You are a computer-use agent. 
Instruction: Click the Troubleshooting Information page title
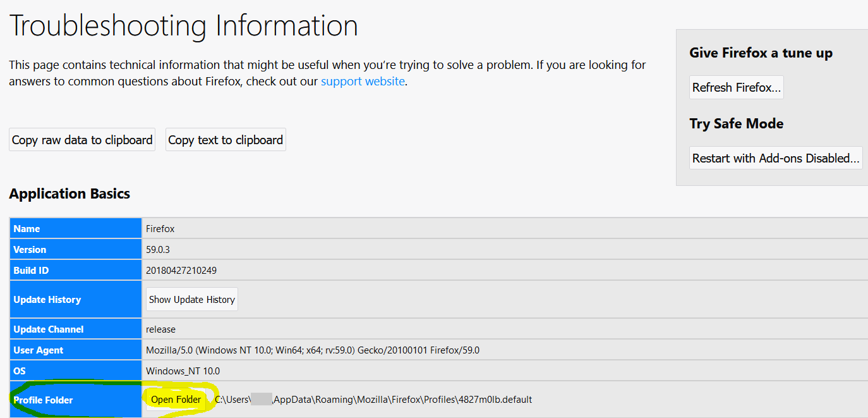pos(184,26)
